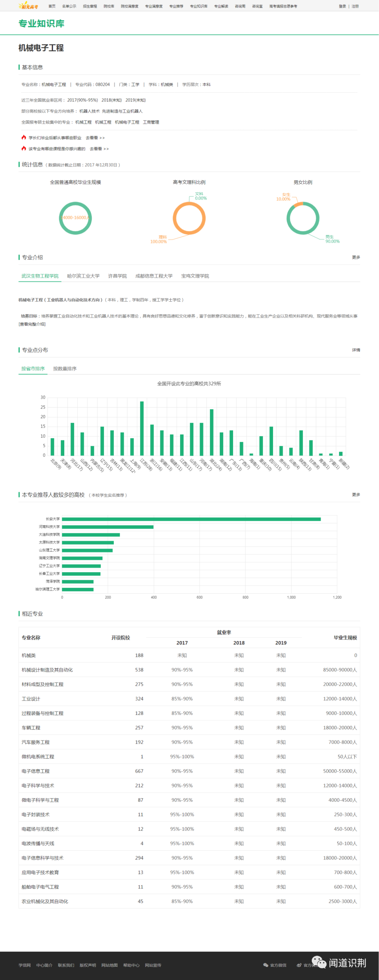Click 去看看 after 学长们毕业后都从事哪些职业

[x=95, y=138]
